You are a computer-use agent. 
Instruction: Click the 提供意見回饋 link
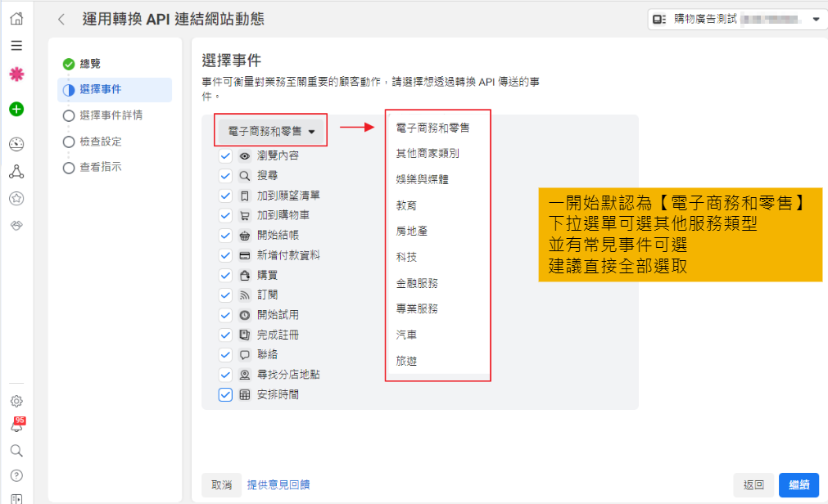click(x=278, y=485)
